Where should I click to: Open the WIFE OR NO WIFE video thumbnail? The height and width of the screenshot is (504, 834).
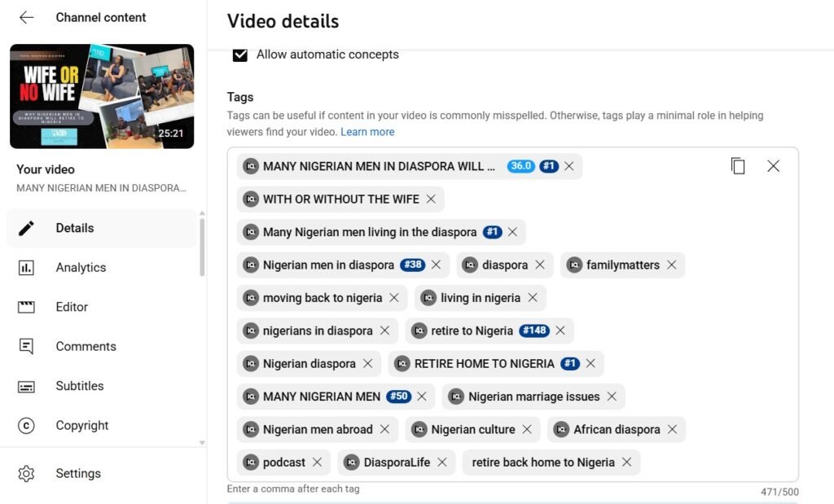click(102, 96)
